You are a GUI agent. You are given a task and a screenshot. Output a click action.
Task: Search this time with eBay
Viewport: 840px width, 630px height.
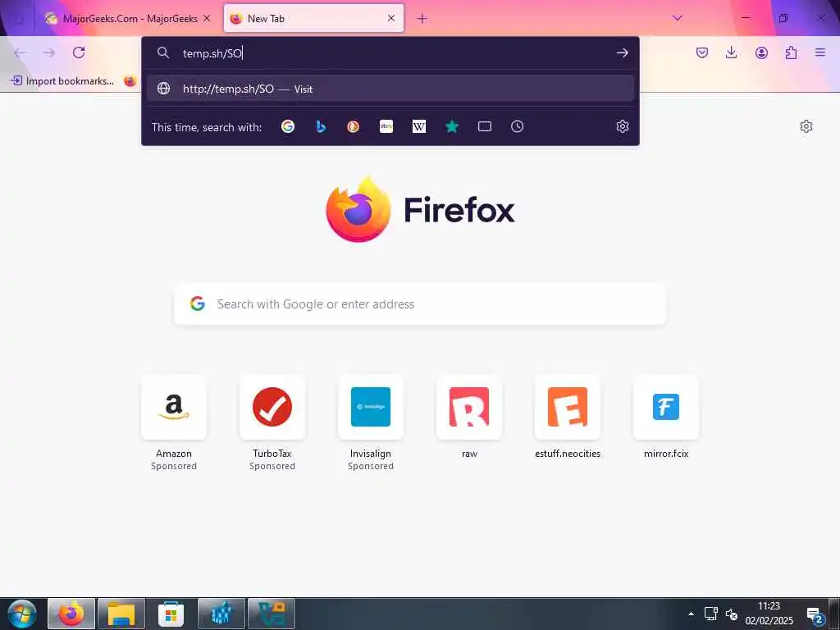[386, 126]
